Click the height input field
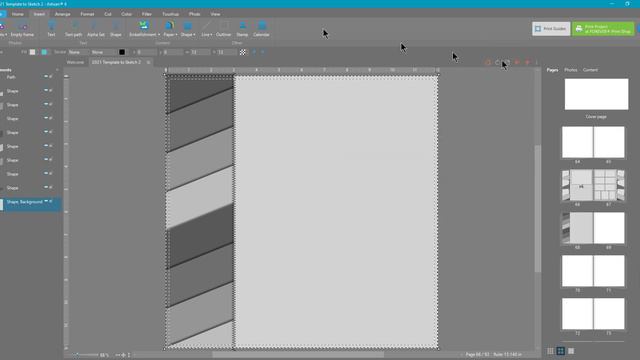The image size is (640, 360). [227, 52]
